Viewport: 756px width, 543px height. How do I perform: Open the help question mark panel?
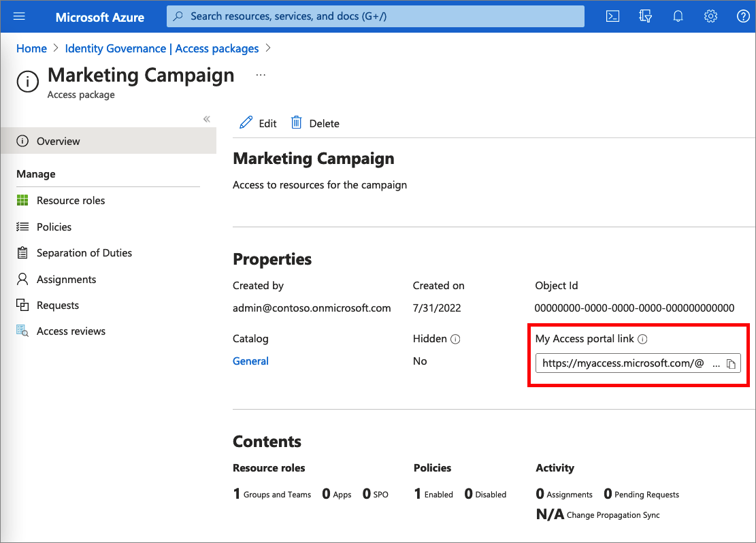(743, 16)
